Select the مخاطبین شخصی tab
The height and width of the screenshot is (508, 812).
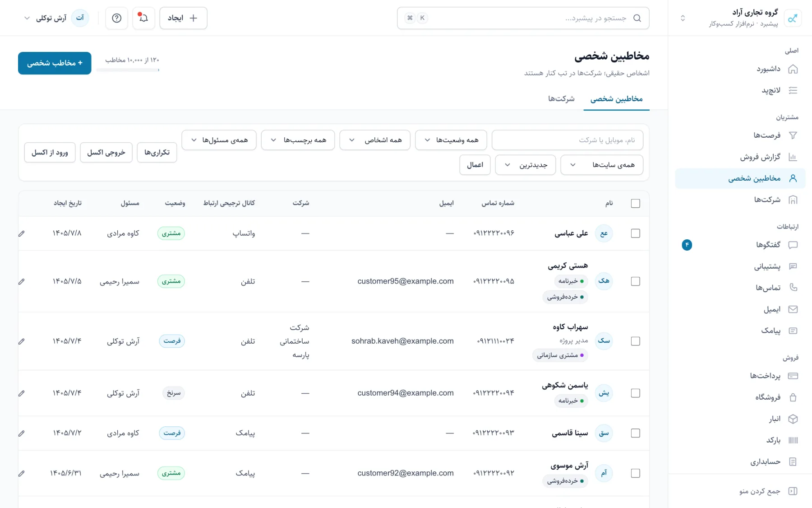point(617,99)
